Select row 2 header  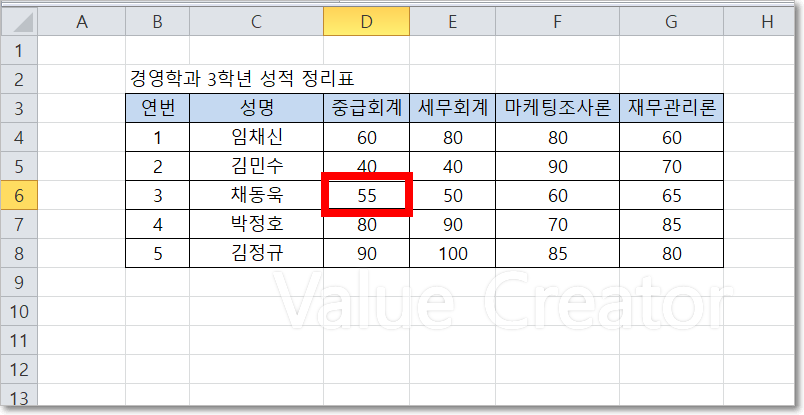click(19, 79)
